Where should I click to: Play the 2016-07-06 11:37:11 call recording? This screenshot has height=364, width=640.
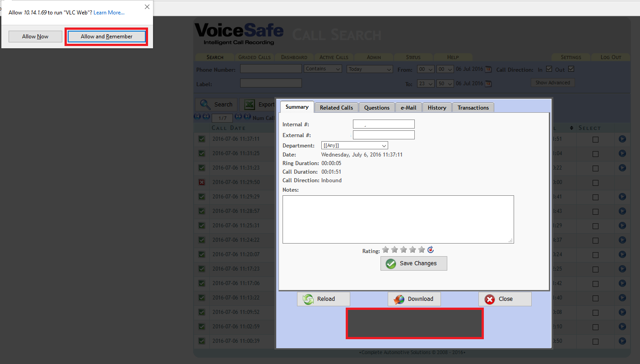[x=622, y=139]
